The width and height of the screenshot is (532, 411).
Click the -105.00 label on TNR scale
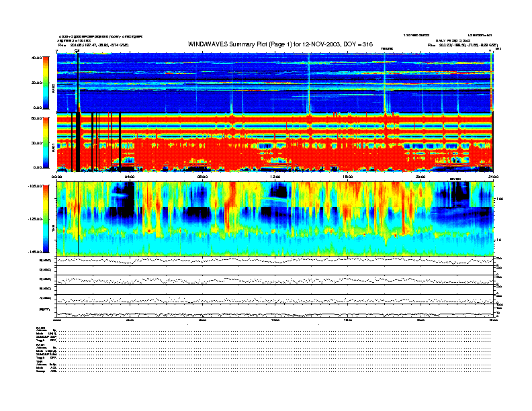click(x=36, y=186)
